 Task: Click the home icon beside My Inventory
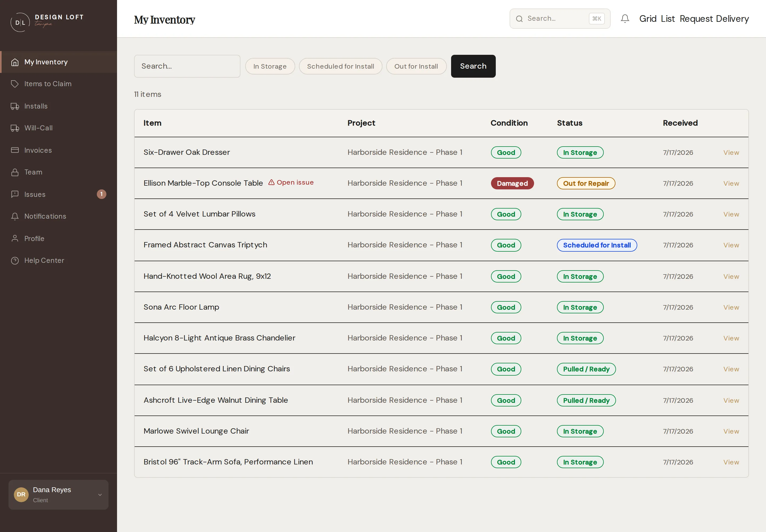15,62
